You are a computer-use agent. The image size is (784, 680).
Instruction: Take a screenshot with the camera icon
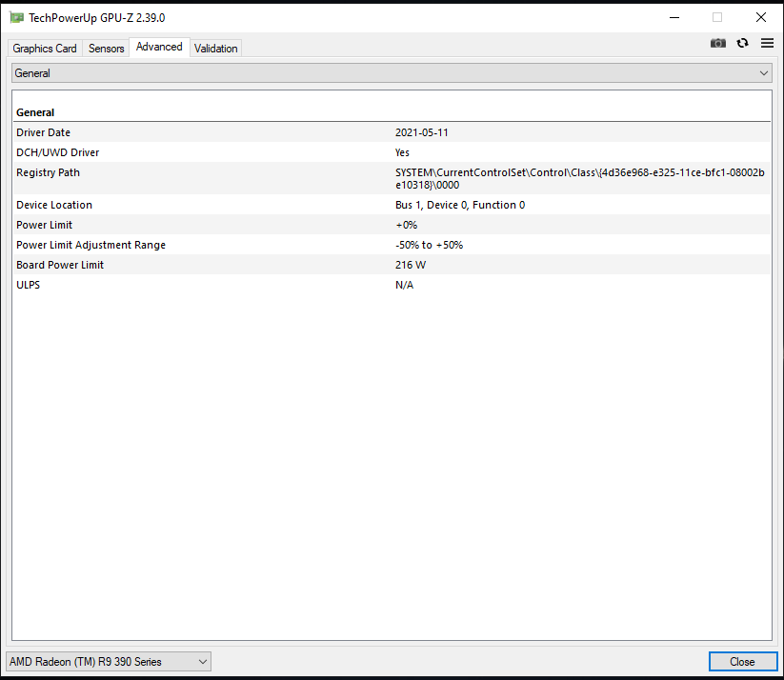point(718,44)
